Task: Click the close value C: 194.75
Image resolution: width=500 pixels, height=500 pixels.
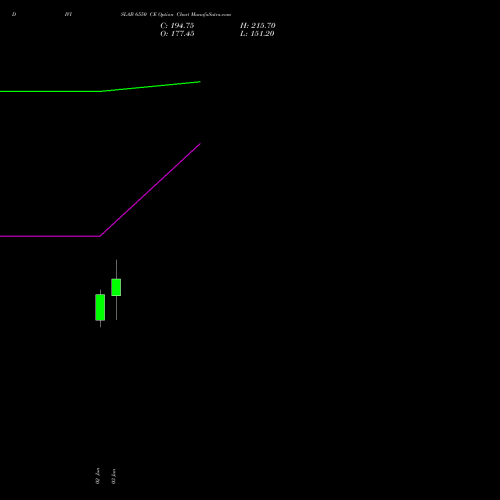Action: (177, 26)
